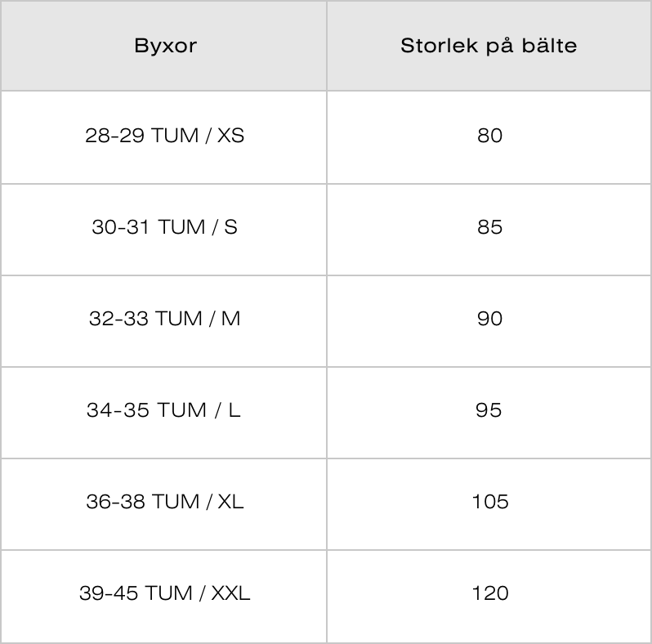The height and width of the screenshot is (644, 652).
Task: Select the 39-45 TUM / XXL cell
Action: click(164, 596)
